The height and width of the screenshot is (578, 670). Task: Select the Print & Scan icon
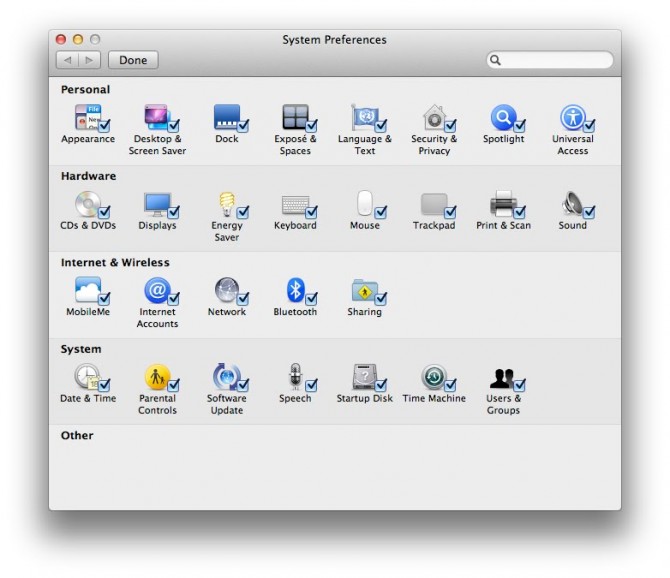[502, 204]
